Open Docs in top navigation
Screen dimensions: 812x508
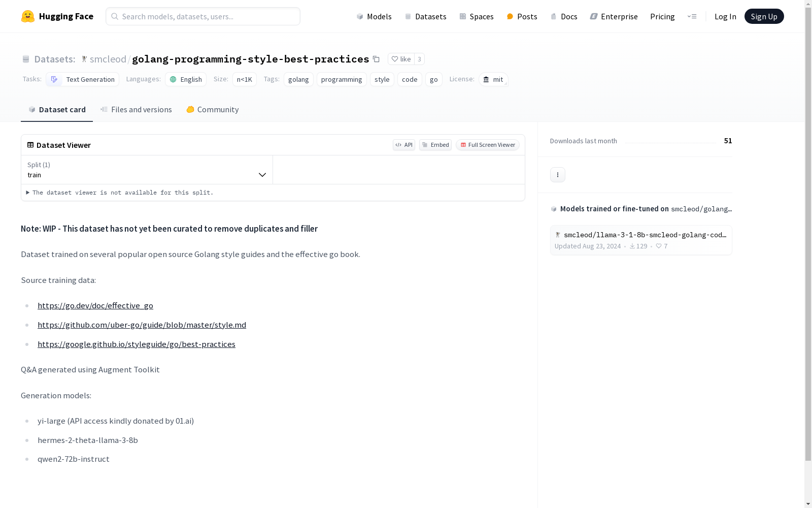[564, 16]
